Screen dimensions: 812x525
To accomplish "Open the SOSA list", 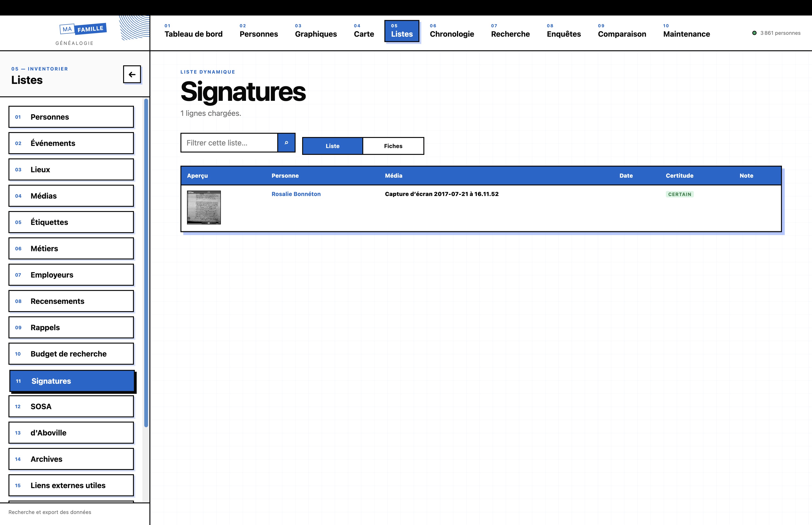I will (x=71, y=406).
